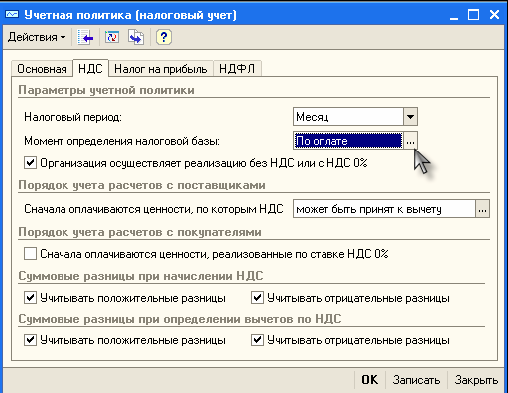The height and width of the screenshot is (393, 508).
Task: Switch to the Налог на прибыль tab
Action: 161,69
